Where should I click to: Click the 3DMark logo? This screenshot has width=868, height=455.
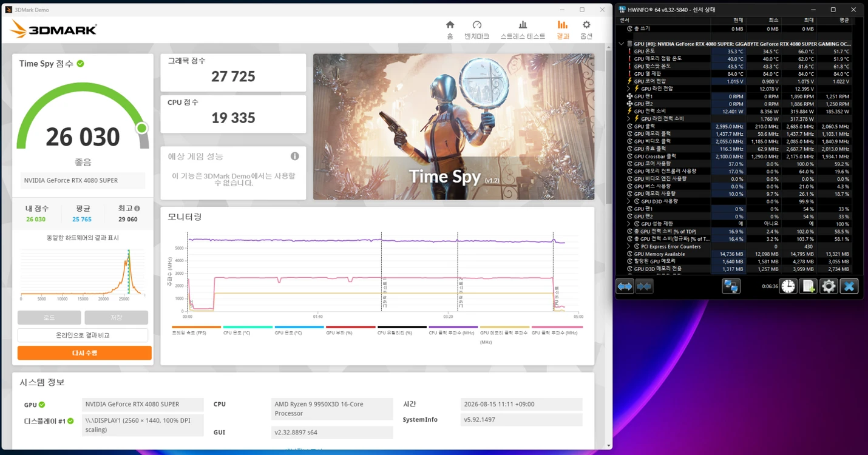53,29
